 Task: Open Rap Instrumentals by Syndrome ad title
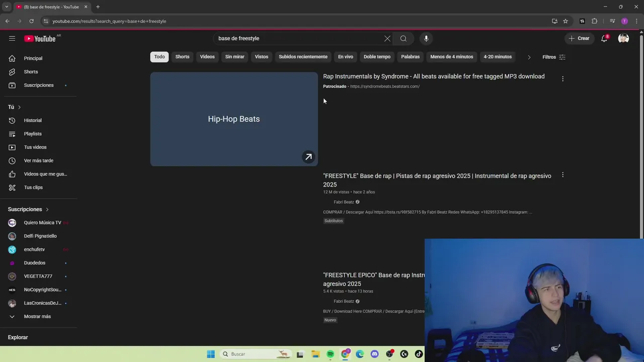[434, 76]
